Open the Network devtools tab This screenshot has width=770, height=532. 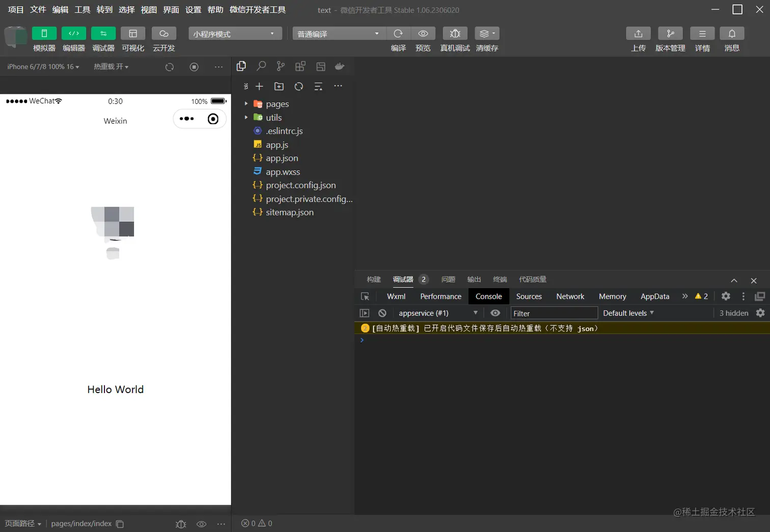(570, 296)
